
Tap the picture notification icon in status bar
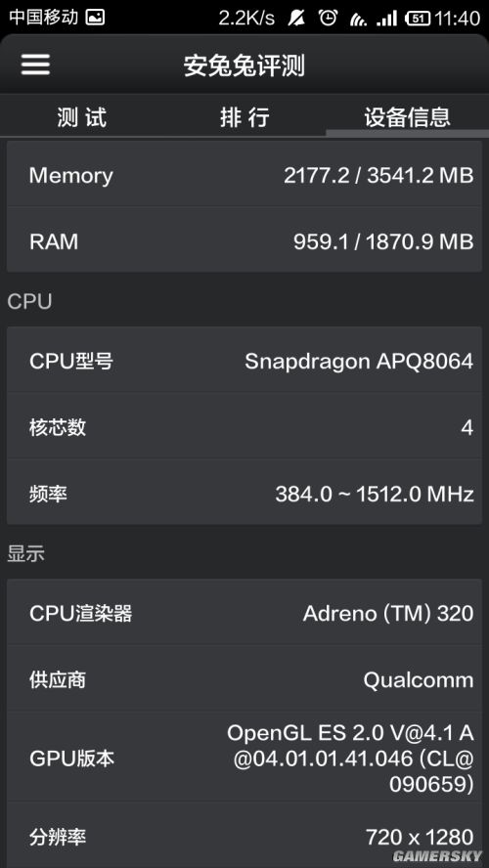pos(95,18)
